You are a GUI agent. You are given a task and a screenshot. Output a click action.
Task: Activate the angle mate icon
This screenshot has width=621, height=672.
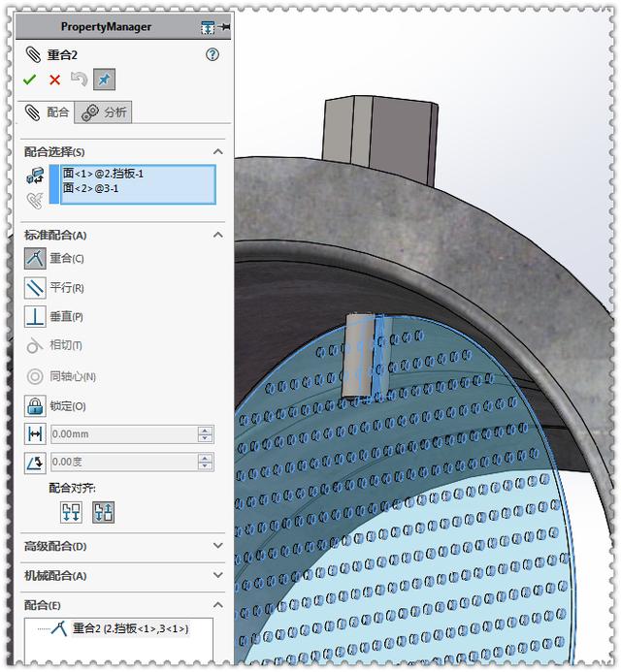coord(35,463)
